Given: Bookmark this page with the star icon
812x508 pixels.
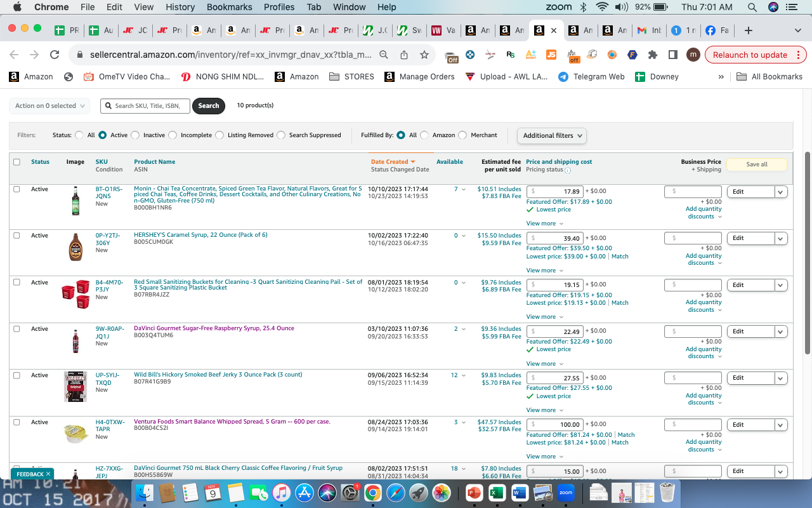Looking at the screenshot, I should click(424, 55).
